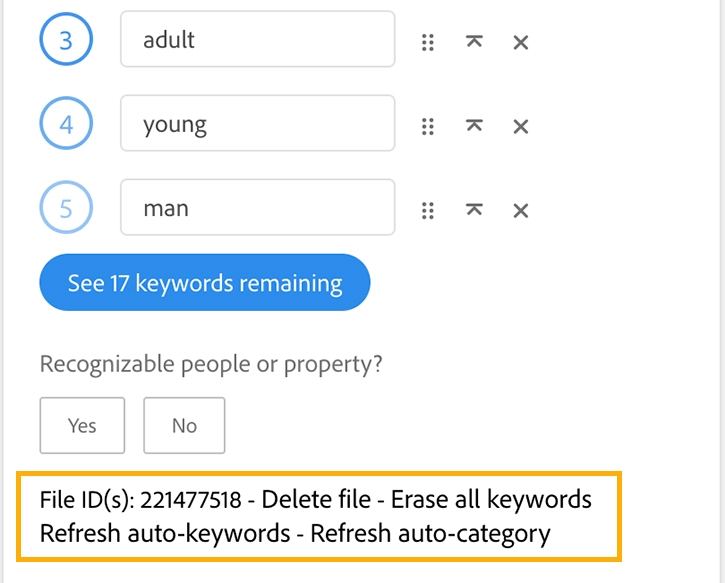This screenshot has height=583, width=725.
Task: Remove the "adult" keyword
Action: pyautogui.click(x=521, y=43)
